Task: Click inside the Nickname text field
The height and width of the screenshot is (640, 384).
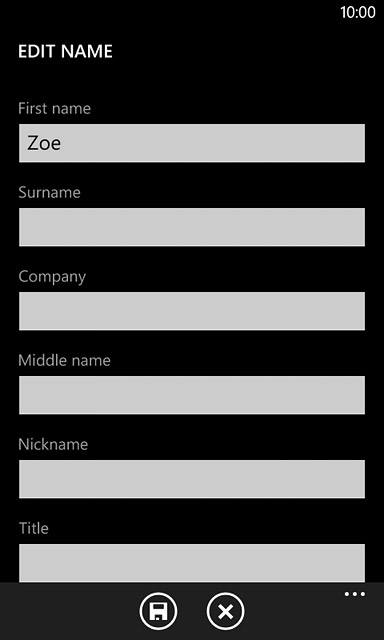Action: (192, 479)
